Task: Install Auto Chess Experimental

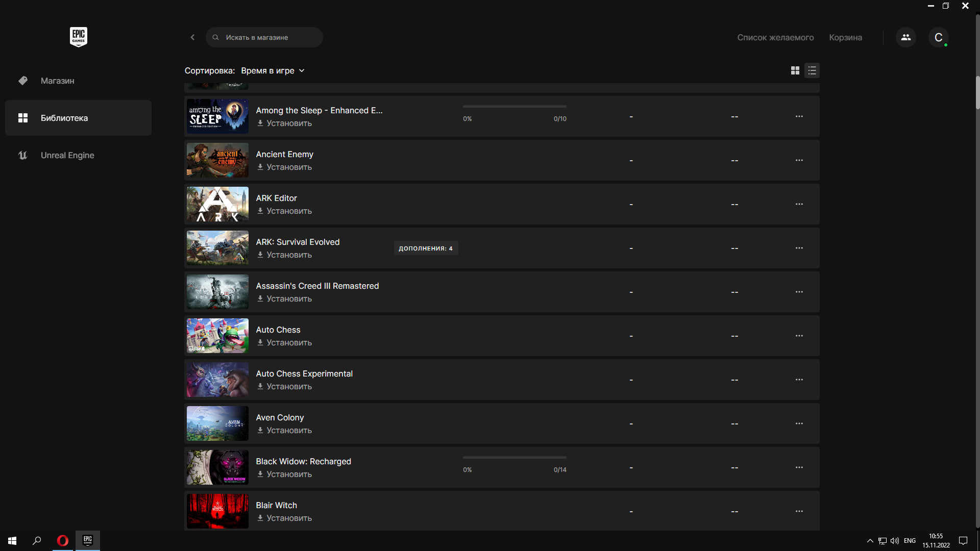Action: 284,387
